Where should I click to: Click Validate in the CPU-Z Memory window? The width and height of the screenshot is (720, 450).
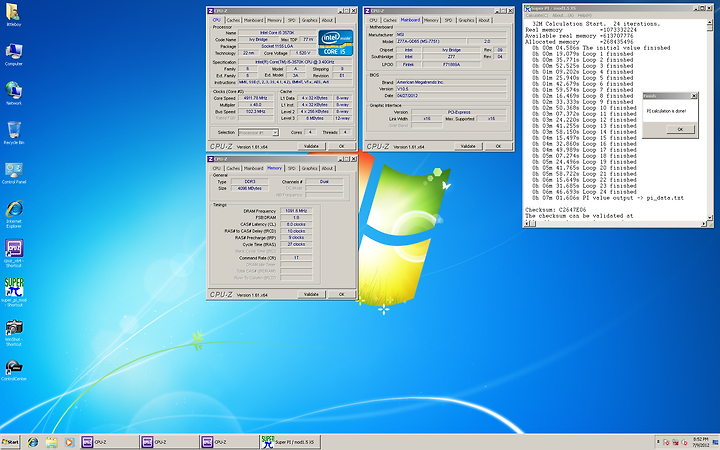point(311,294)
